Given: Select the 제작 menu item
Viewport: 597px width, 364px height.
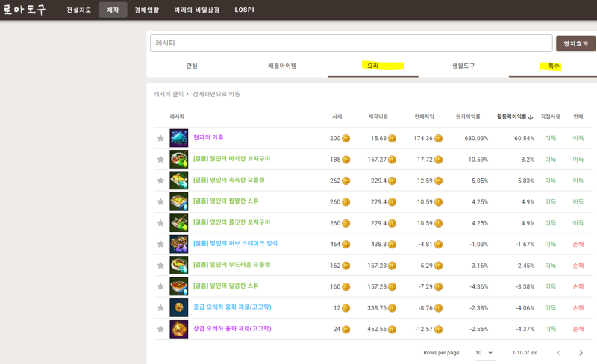Looking at the screenshot, I should (x=113, y=10).
